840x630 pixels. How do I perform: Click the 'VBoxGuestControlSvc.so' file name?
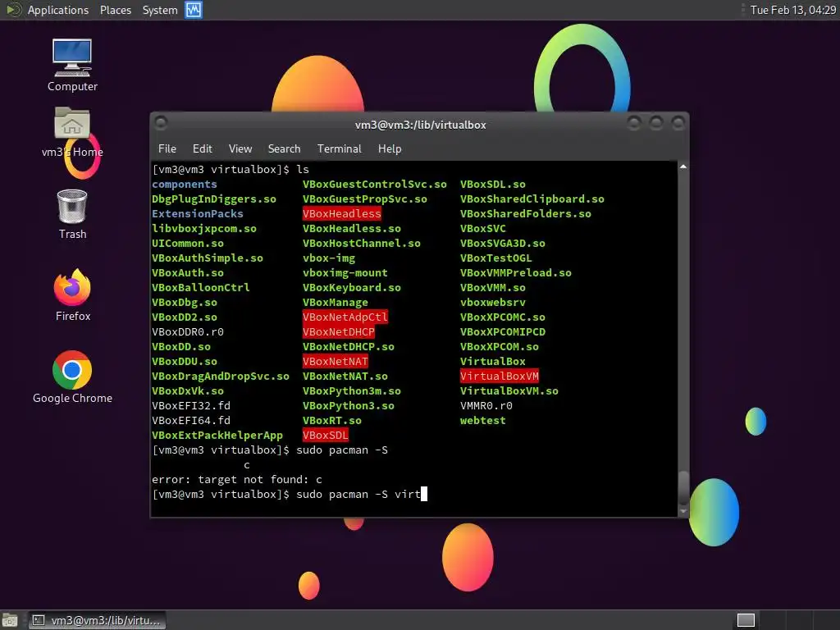click(x=374, y=185)
